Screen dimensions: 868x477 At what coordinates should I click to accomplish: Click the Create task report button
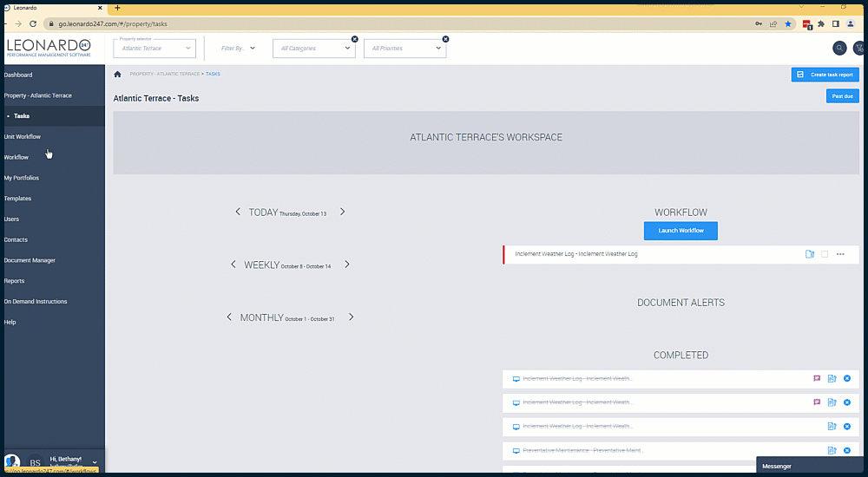(x=825, y=75)
